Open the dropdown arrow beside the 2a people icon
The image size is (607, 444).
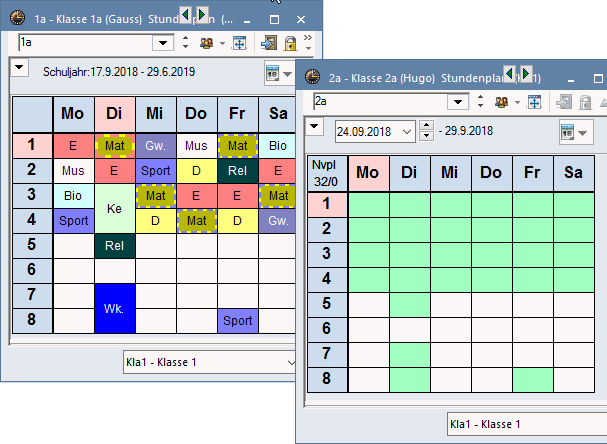click(518, 103)
